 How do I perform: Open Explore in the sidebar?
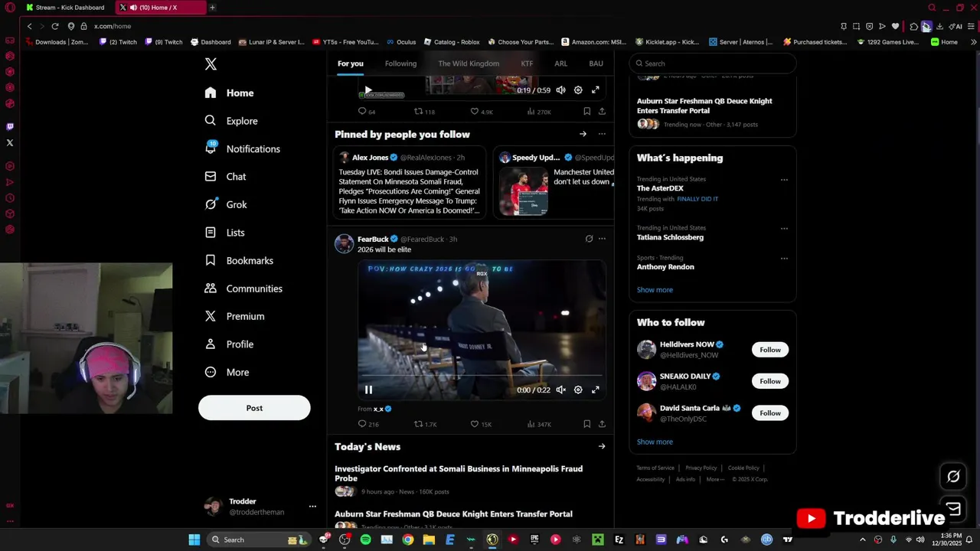click(x=231, y=121)
